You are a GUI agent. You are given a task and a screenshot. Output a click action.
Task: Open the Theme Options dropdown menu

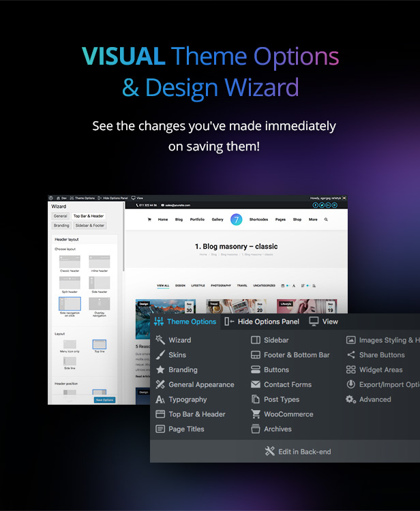[185, 322]
